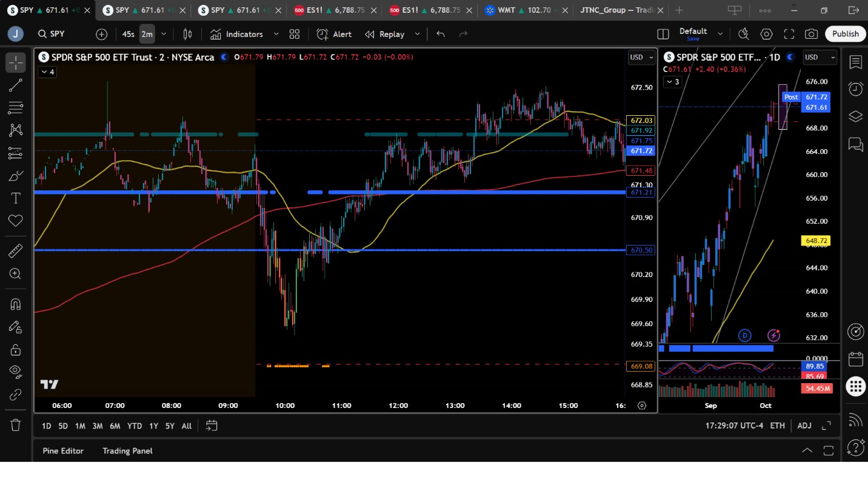The width and height of the screenshot is (868, 488).
Task: Toggle stay in drawing mode pencil-lock
Action: 16,327
